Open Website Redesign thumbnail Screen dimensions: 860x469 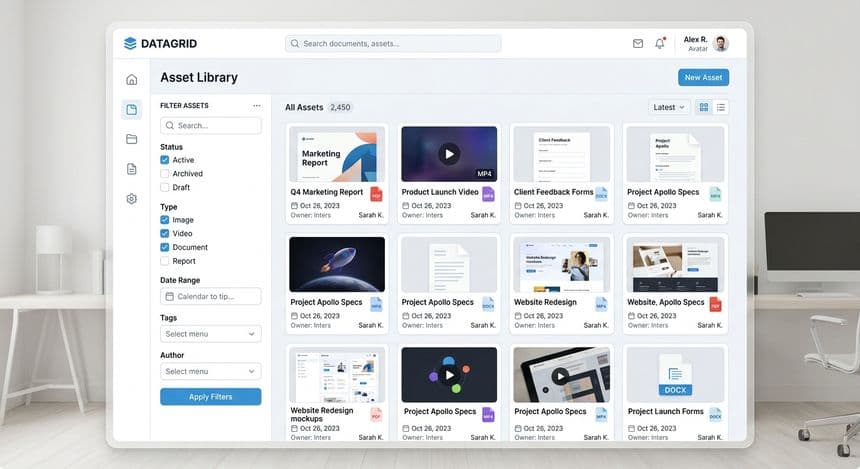(x=562, y=264)
